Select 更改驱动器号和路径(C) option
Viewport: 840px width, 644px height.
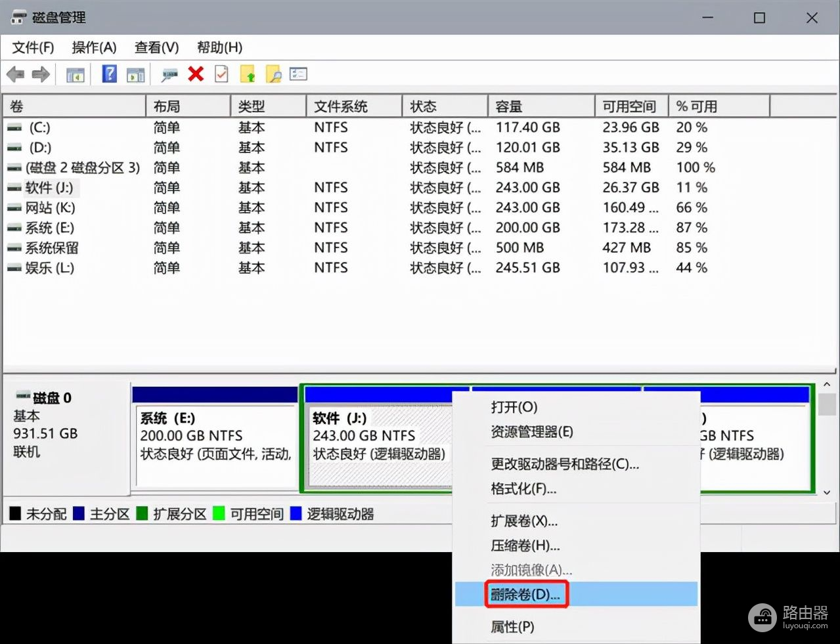565,464
